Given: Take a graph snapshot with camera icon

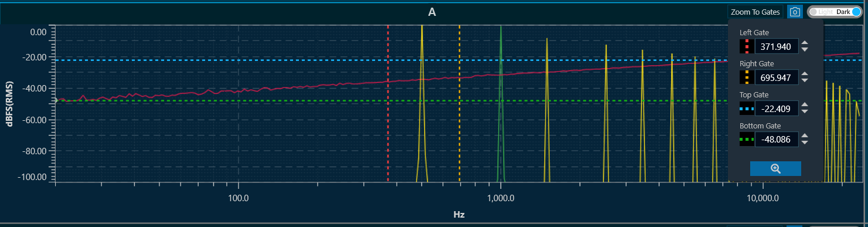Looking at the screenshot, I should click(795, 12).
